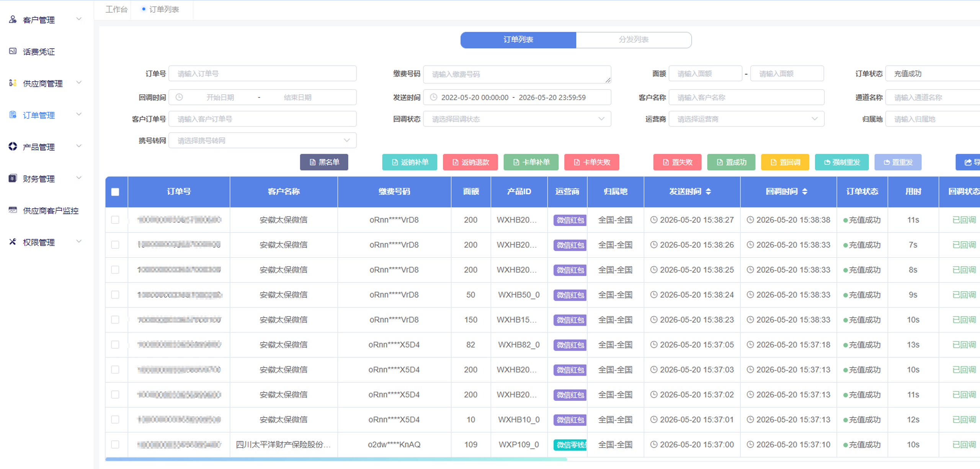The height and width of the screenshot is (469, 980).
Task: Open the 携号转网 dropdown
Action: point(263,141)
